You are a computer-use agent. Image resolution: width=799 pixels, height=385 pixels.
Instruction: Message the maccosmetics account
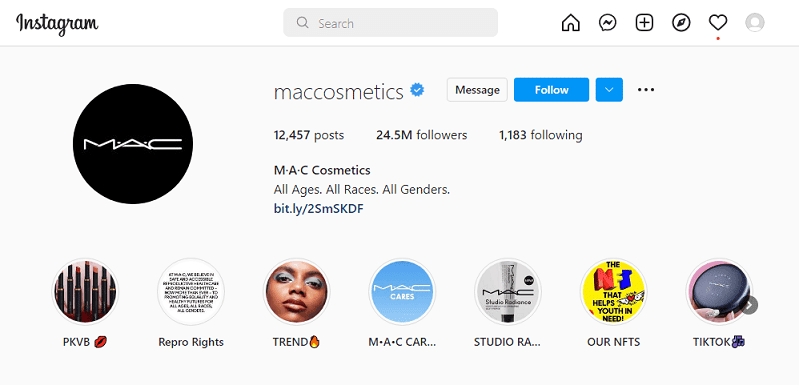point(477,90)
